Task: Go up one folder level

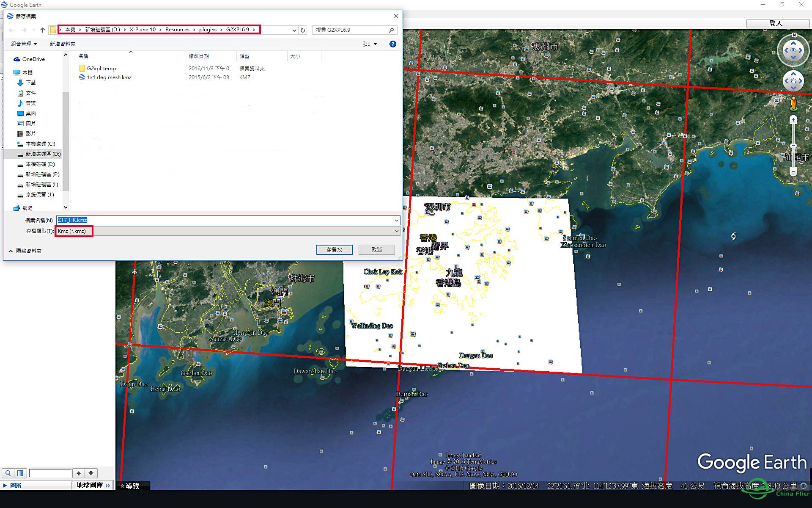Action: [43, 30]
